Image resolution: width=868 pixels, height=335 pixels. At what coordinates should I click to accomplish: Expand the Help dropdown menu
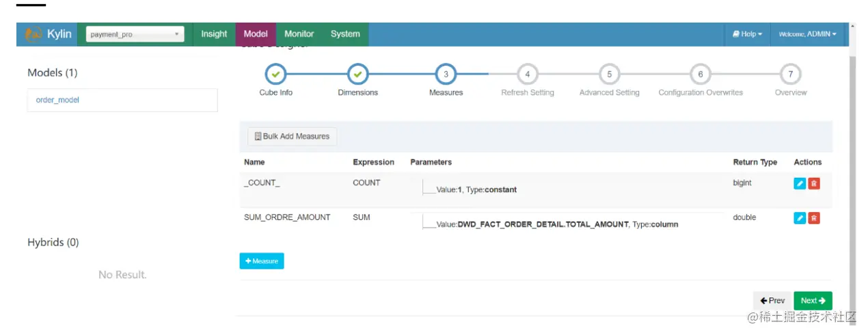point(747,34)
